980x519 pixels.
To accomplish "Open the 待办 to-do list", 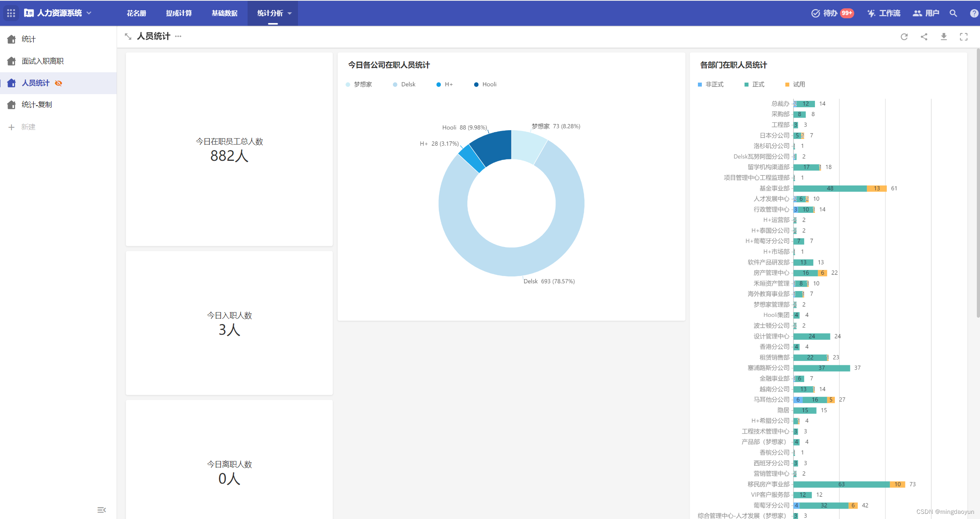I will click(824, 13).
